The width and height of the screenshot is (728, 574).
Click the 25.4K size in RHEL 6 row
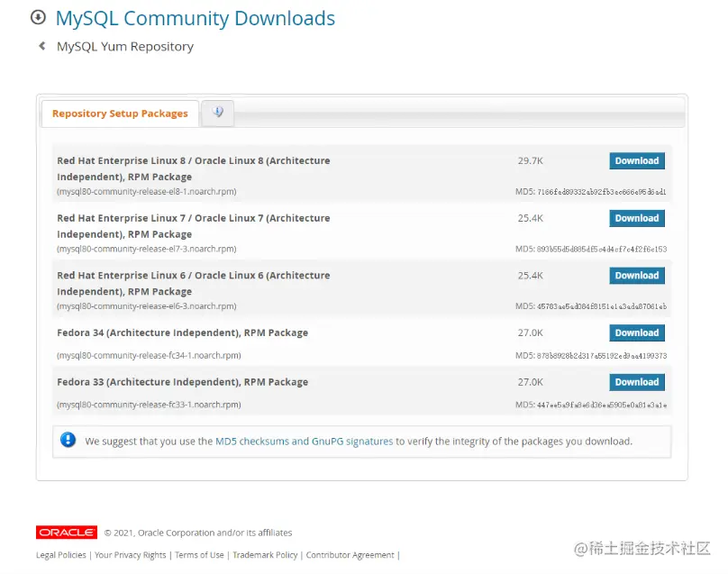pos(530,276)
